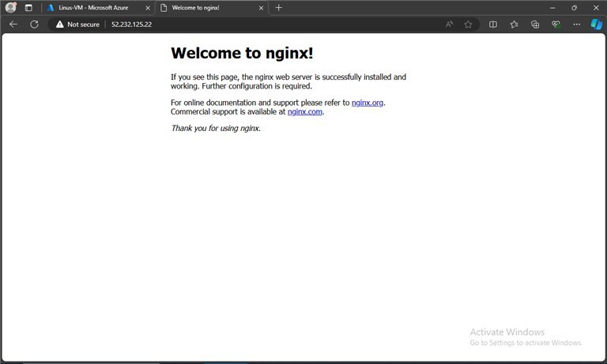Image resolution: width=607 pixels, height=364 pixels.
Task: Follow the nginx.org link
Action: click(x=368, y=103)
